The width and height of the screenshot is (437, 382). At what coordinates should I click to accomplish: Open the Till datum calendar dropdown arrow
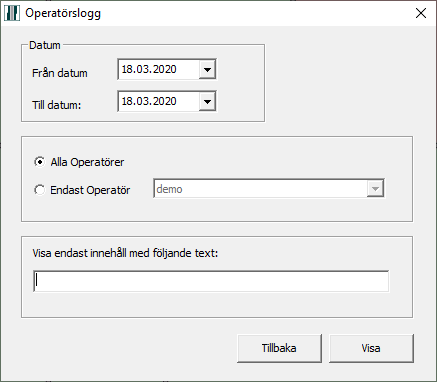(207, 101)
